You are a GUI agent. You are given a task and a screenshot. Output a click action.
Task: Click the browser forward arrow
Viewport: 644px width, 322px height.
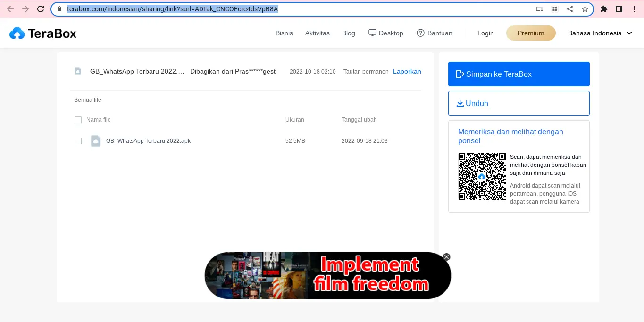(x=25, y=9)
